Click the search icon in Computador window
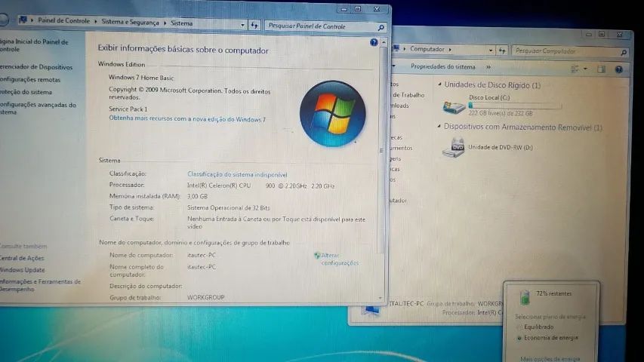Screen dimensions: 644x362 [x=624, y=52]
